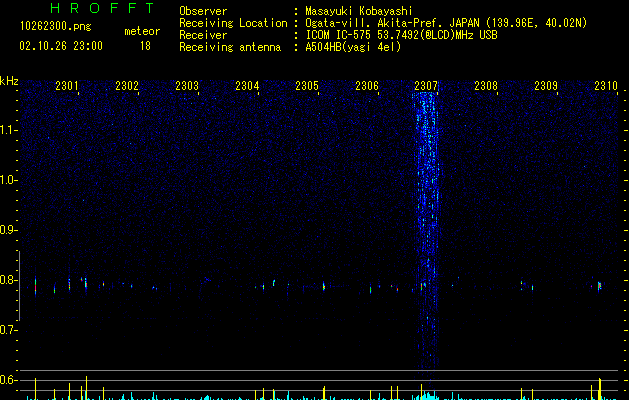
Task: Click the 'Receiver' field label
Action: pos(203,35)
